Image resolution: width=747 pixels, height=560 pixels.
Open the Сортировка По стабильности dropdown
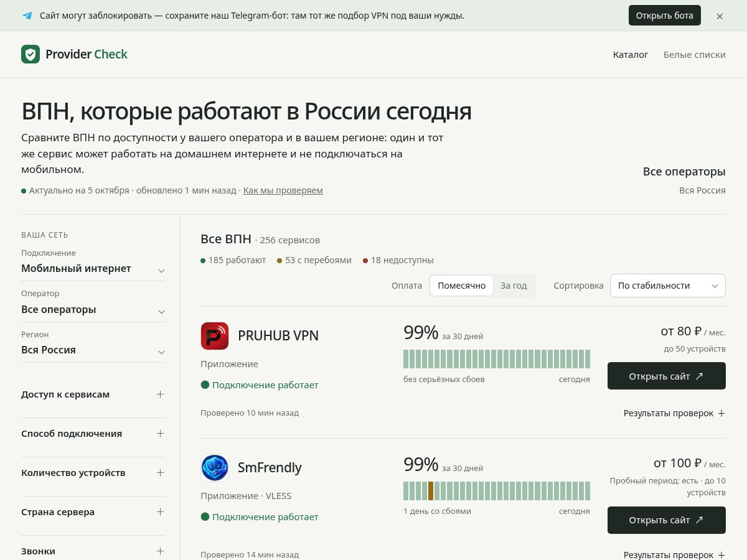tap(668, 286)
